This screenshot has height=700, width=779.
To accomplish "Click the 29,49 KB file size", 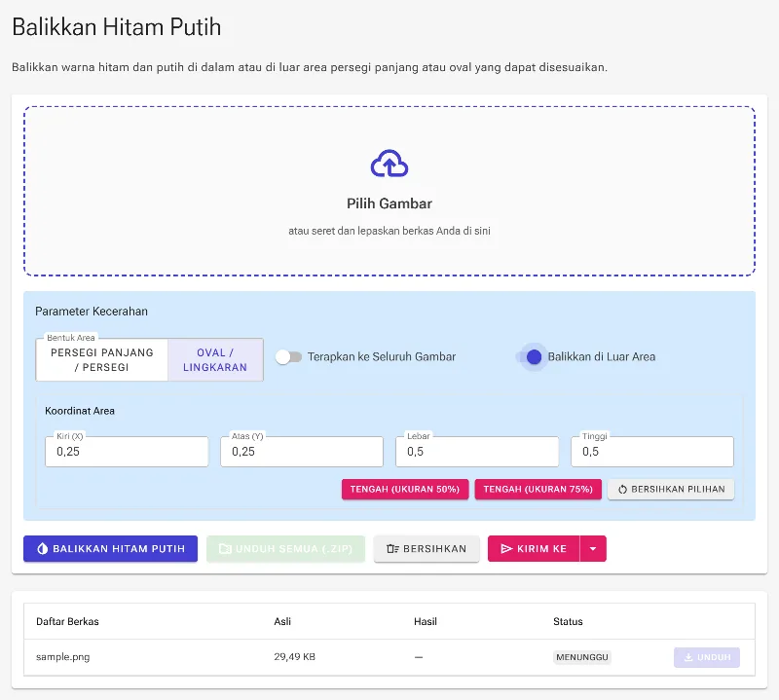I will click(295, 657).
